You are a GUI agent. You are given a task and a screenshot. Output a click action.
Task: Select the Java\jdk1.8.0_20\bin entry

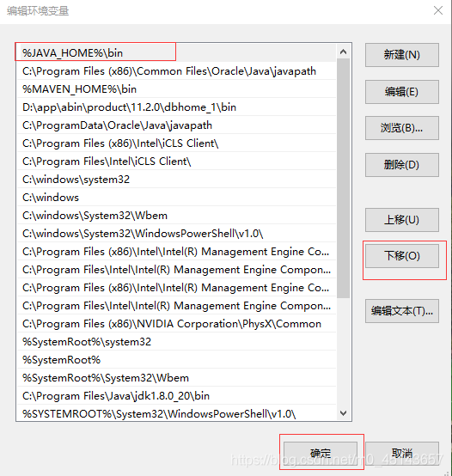pos(177,396)
